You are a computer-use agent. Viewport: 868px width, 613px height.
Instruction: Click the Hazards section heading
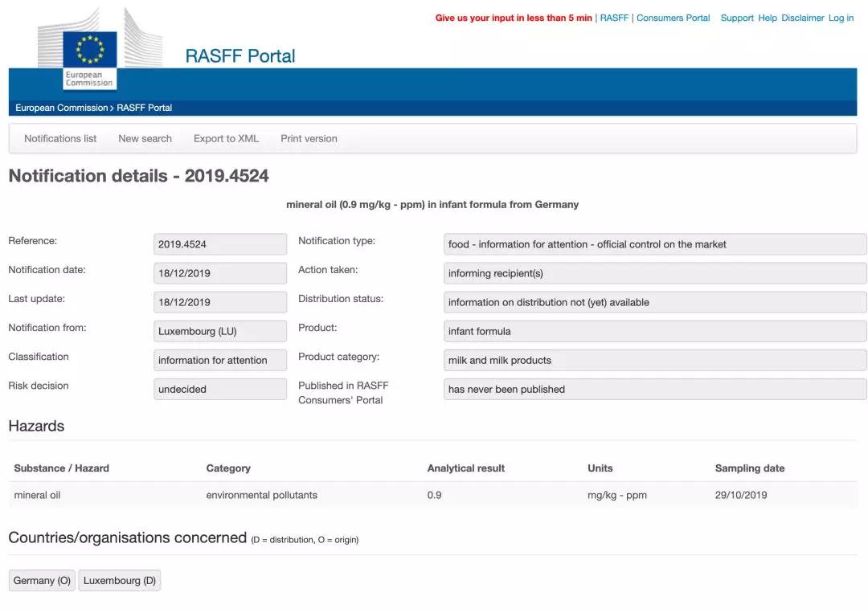[x=36, y=426]
